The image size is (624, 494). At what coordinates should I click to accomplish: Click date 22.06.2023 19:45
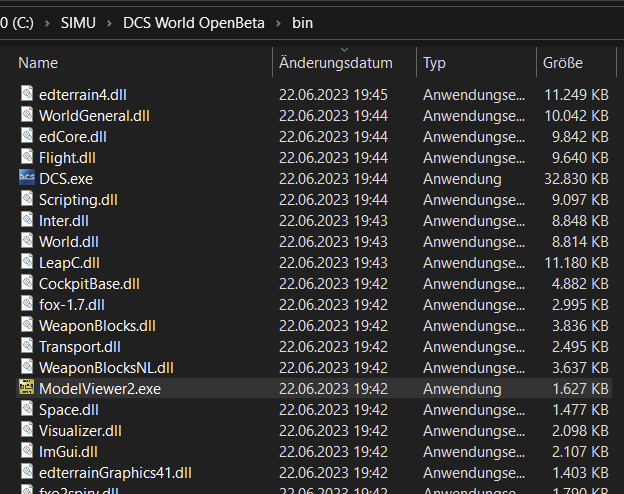pos(333,95)
